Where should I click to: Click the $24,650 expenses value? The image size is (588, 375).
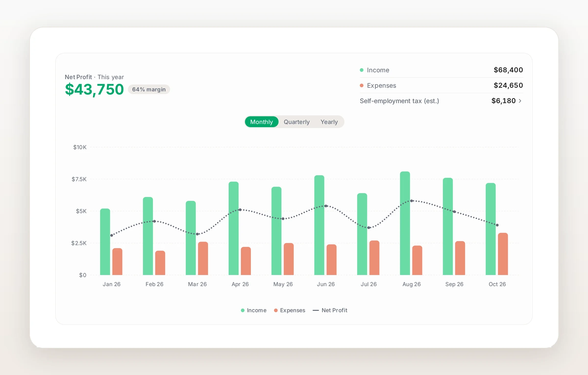point(508,85)
